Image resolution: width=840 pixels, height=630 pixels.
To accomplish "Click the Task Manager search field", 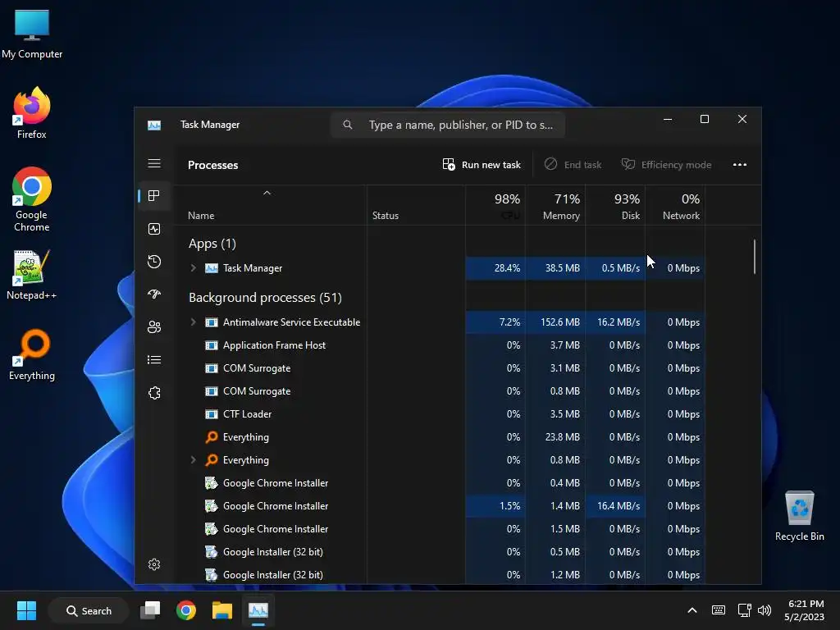I will click(448, 125).
